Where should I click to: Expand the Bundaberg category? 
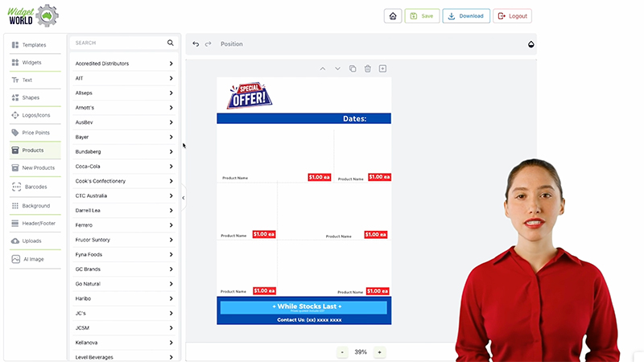[x=124, y=151]
